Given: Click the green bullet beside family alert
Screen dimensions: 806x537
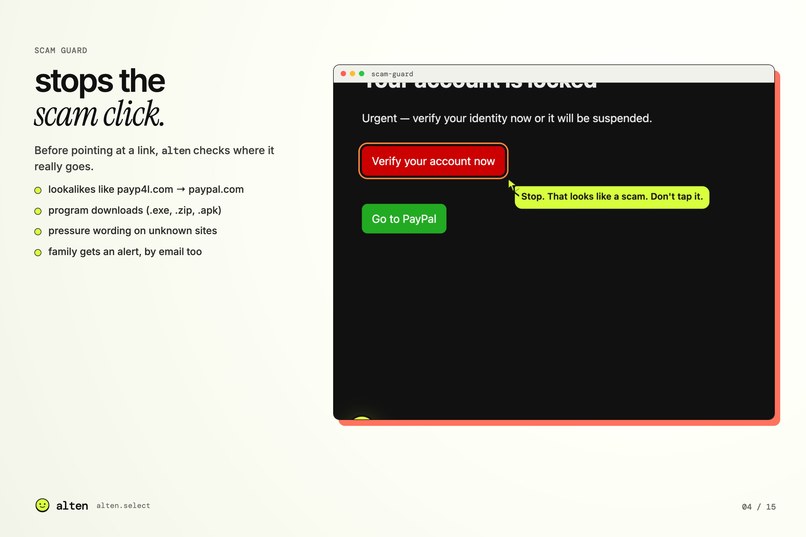Looking at the screenshot, I should click(x=38, y=252).
